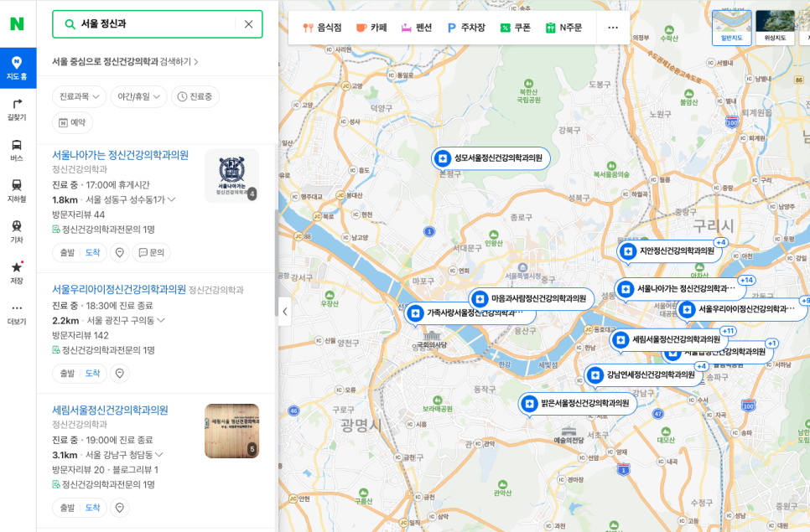Clear the search field with X
Screen dimensions: 810x532
click(248, 23)
